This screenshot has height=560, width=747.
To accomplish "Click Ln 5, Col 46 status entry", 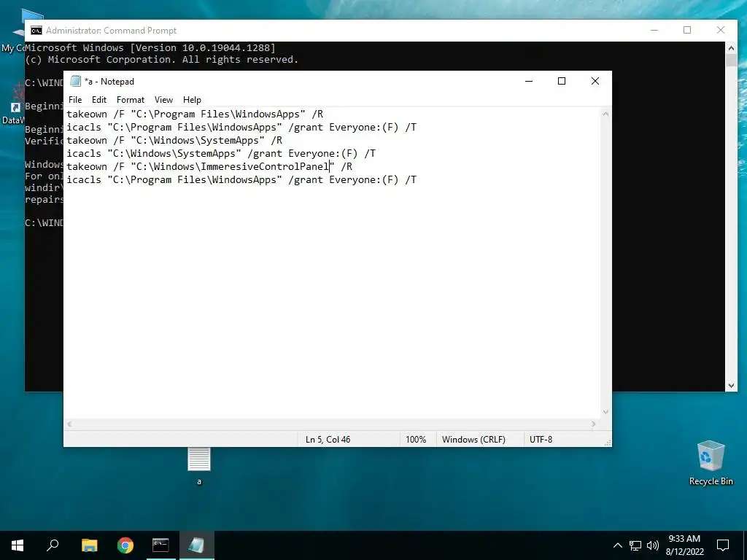I will [x=328, y=440].
